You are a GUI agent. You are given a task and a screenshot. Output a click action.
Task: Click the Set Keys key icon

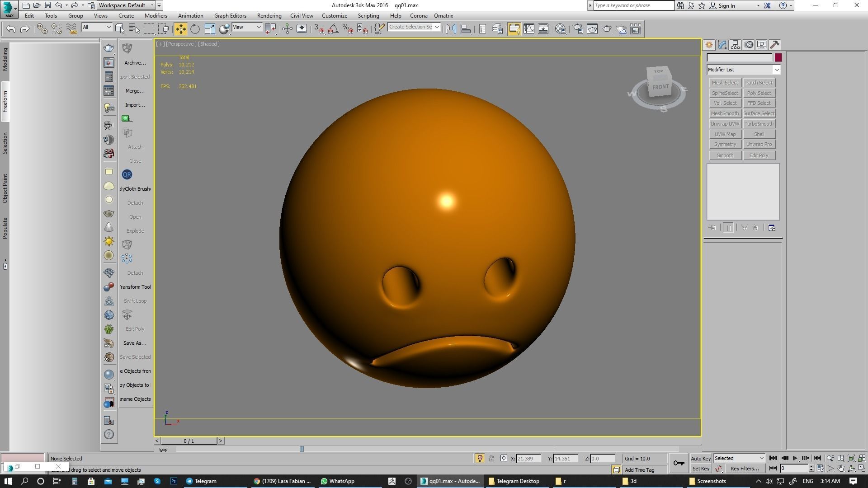click(x=679, y=463)
